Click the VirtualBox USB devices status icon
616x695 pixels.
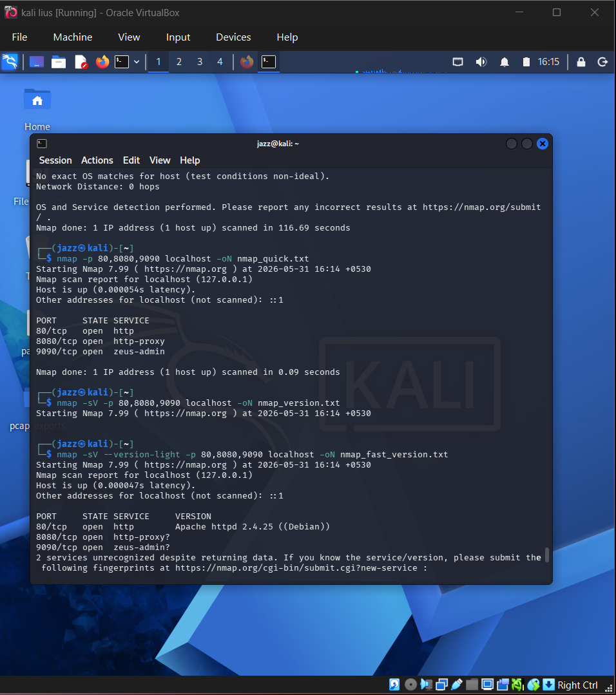(457, 685)
